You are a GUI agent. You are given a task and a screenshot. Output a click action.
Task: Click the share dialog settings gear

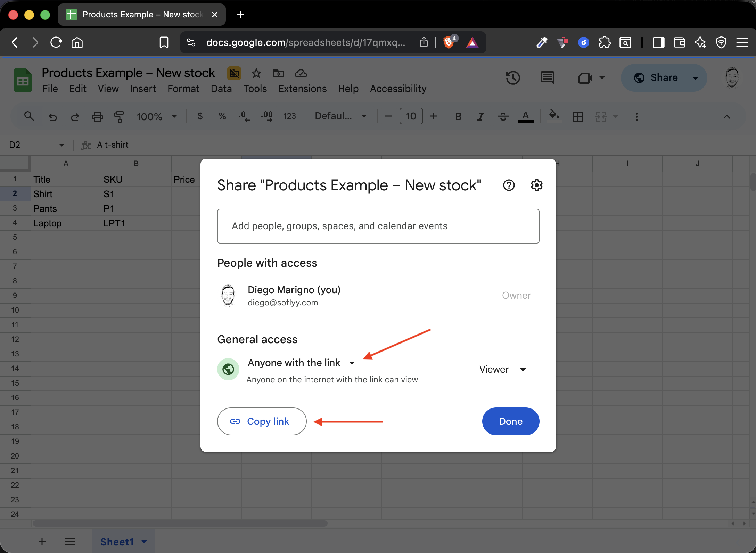[x=536, y=185]
